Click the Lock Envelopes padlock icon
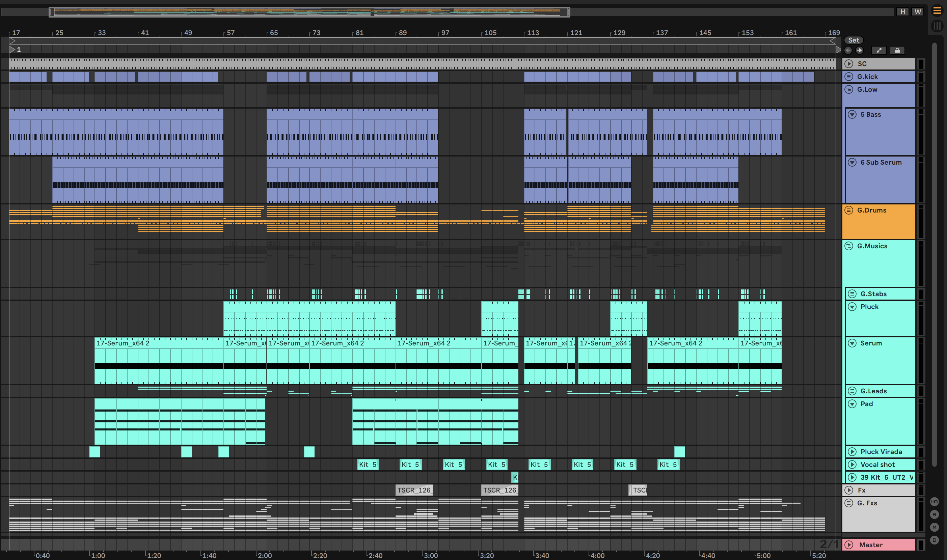 [897, 50]
